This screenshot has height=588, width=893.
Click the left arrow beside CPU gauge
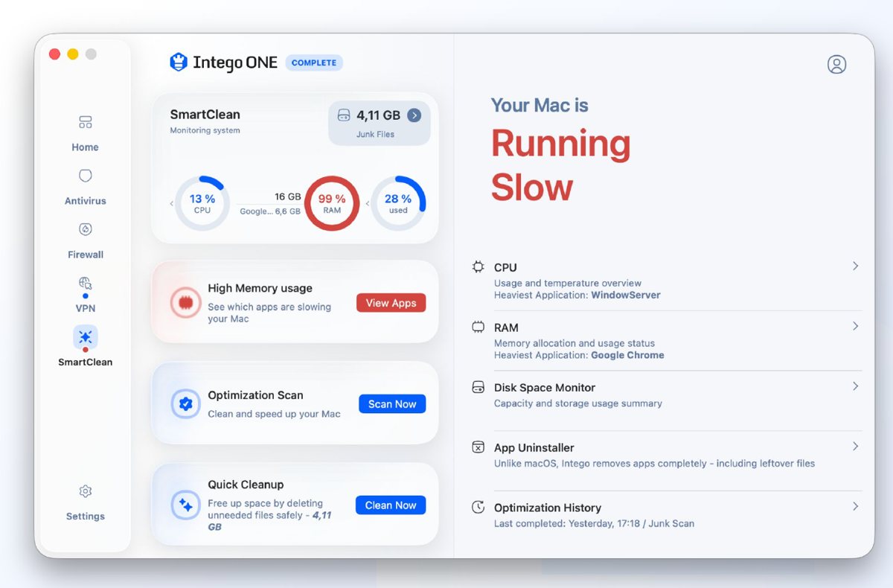coord(171,204)
